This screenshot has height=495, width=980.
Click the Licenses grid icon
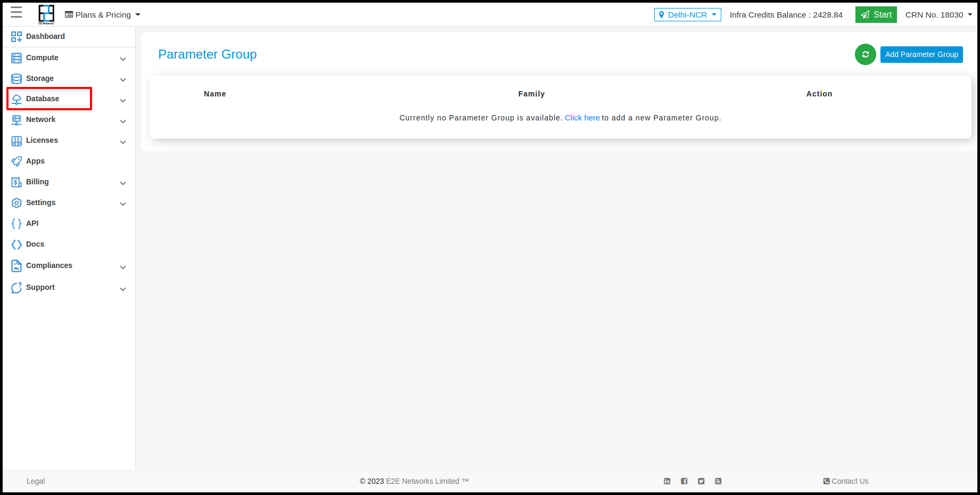(17, 141)
